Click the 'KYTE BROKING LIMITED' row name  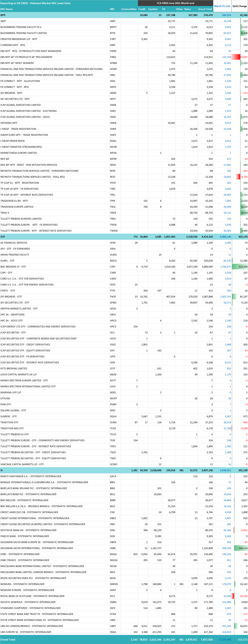point(14,368)
